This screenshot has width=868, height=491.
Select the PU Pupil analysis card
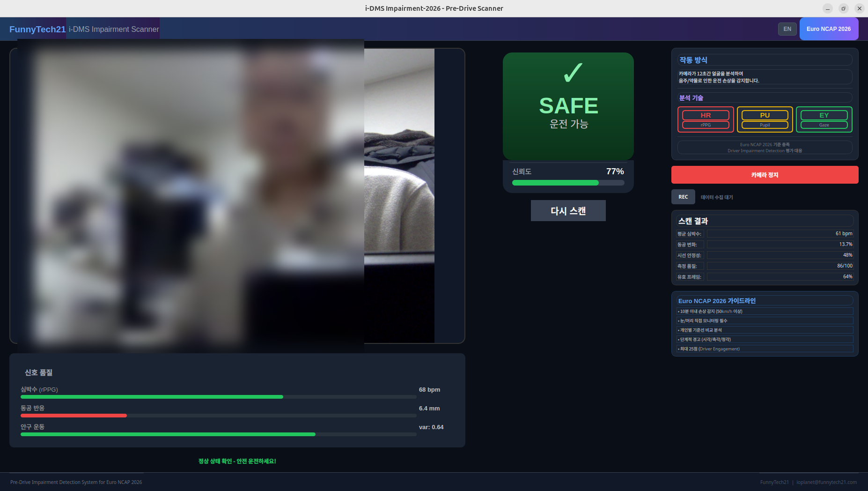pyautogui.click(x=765, y=119)
